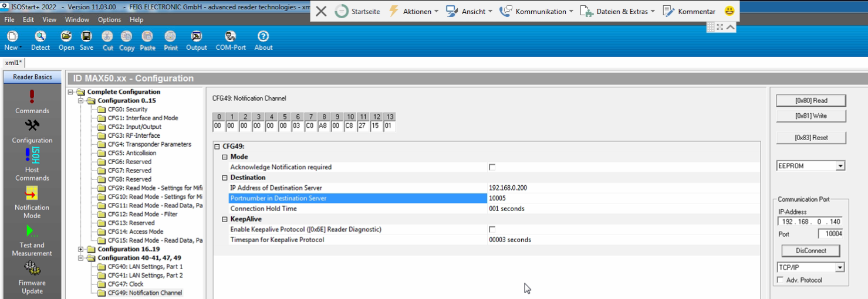Click the IP-Address field in Communication Port

pos(811,222)
